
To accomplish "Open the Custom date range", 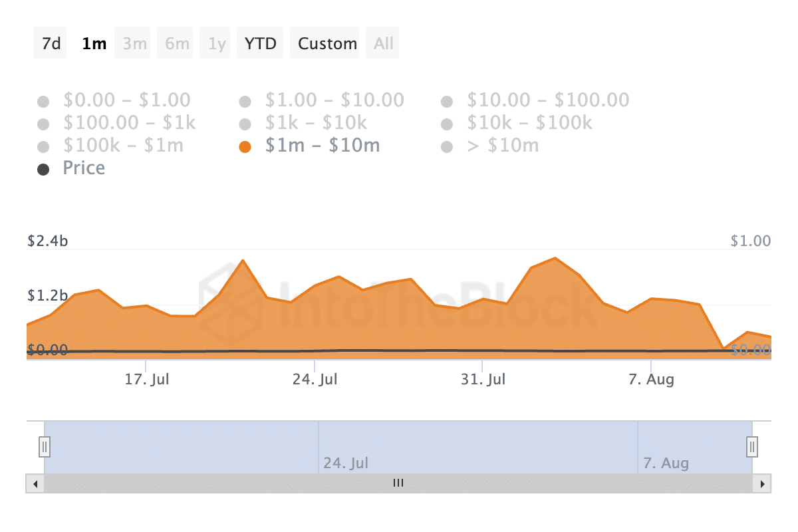I will click(327, 44).
